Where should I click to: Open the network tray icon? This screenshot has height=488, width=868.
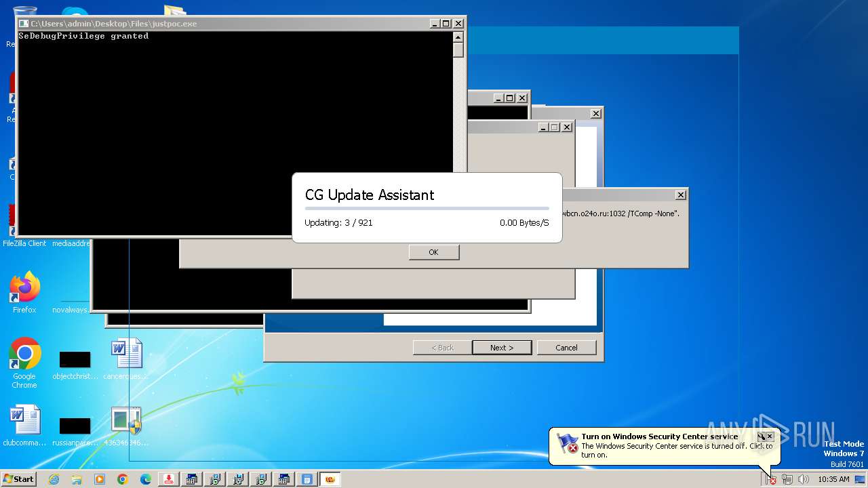tap(787, 479)
